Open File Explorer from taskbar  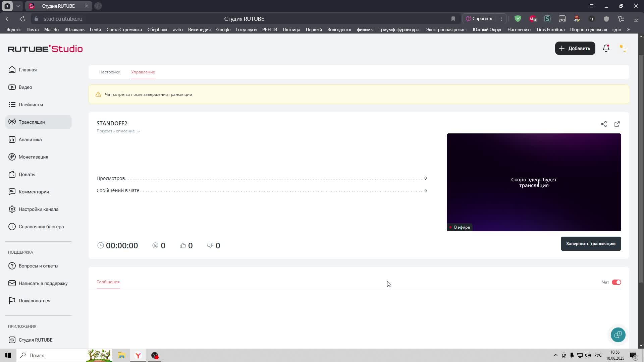(x=121, y=355)
